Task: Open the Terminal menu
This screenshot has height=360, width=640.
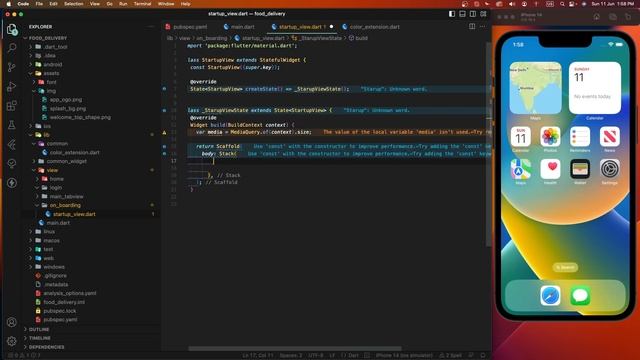Action: (142, 4)
